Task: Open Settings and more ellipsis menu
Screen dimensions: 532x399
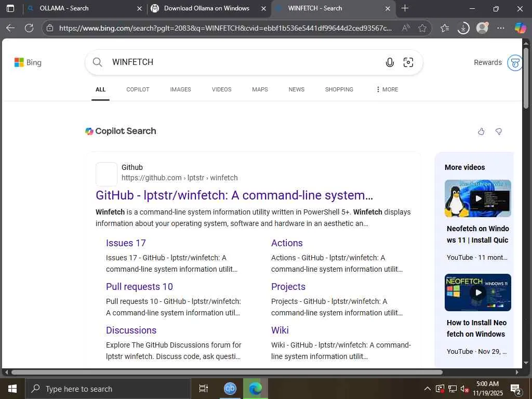Action: click(x=501, y=28)
